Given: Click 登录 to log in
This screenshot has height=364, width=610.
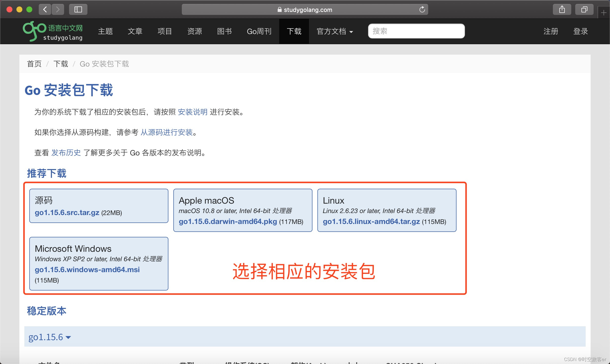Looking at the screenshot, I should point(580,31).
